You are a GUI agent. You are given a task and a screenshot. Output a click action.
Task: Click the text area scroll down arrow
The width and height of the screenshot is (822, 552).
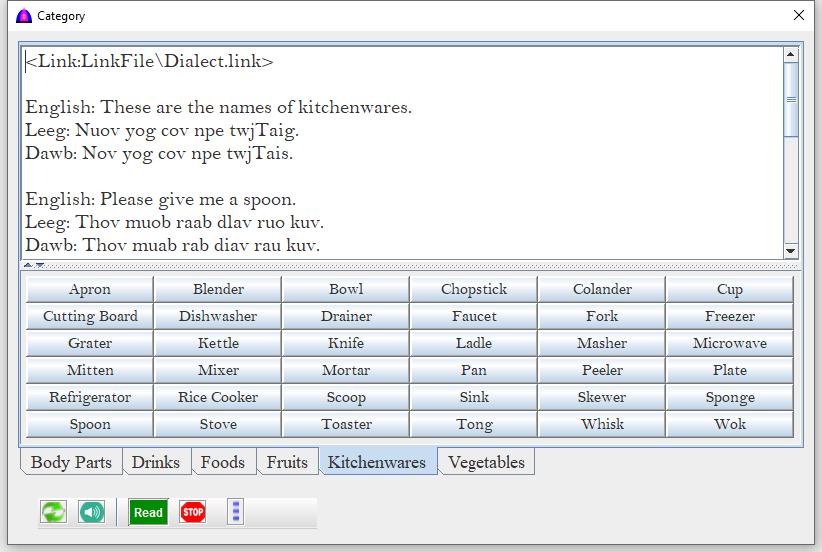point(791,251)
